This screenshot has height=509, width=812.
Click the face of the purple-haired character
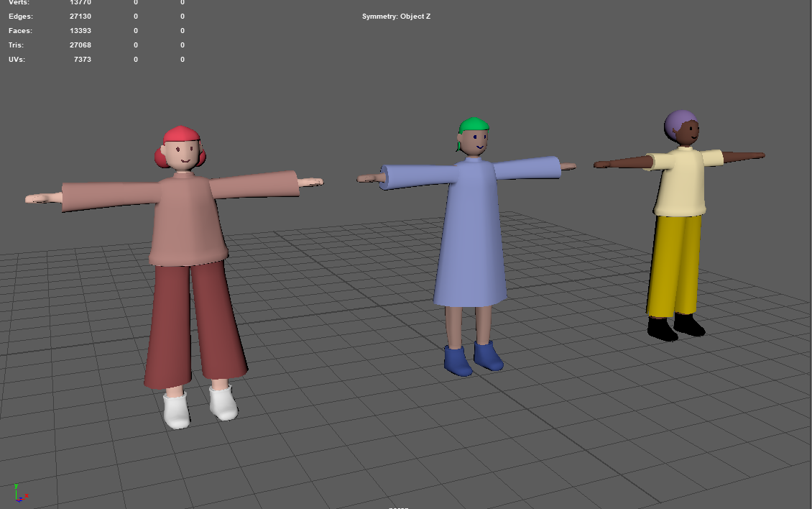[x=688, y=132]
